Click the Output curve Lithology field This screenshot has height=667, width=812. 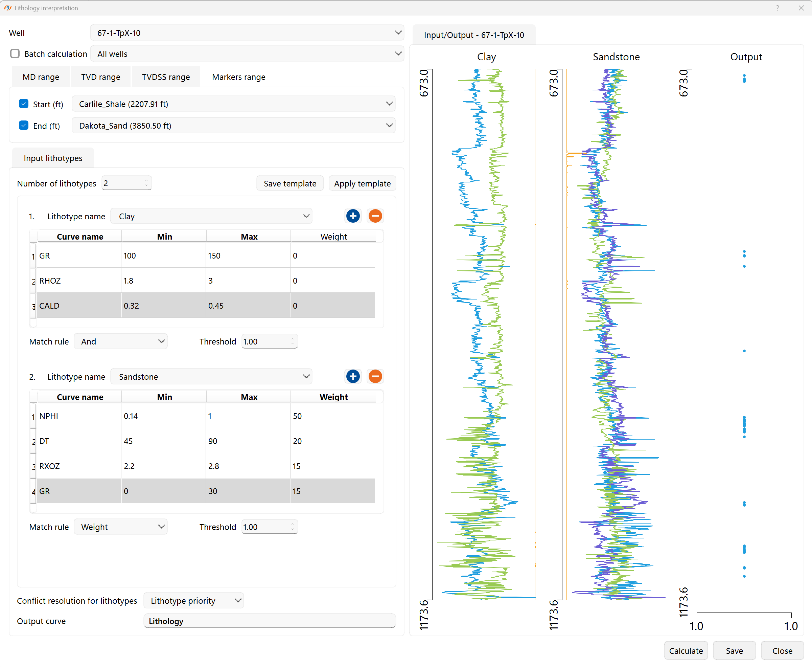click(x=270, y=621)
